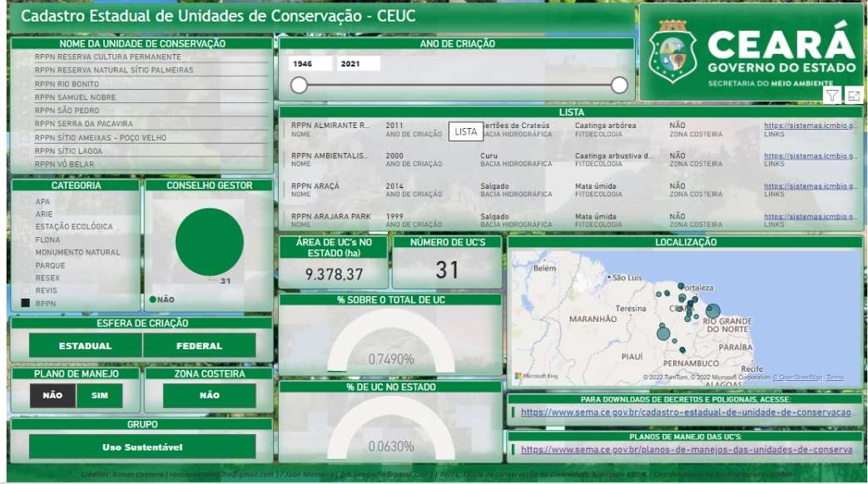The image size is (868, 484).
Task: Click the right handle of the year slider
Action: (619, 85)
